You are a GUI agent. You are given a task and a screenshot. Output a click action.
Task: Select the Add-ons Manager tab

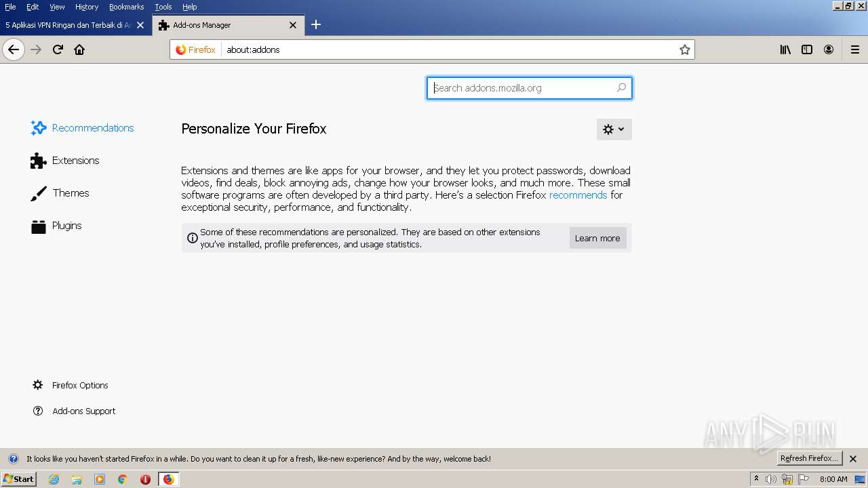228,25
